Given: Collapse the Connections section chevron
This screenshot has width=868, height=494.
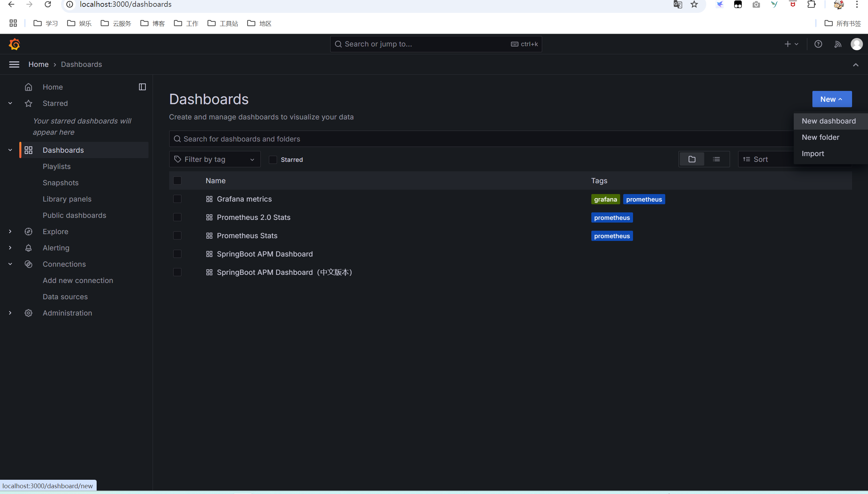Looking at the screenshot, I should click(x=10, y=264).
